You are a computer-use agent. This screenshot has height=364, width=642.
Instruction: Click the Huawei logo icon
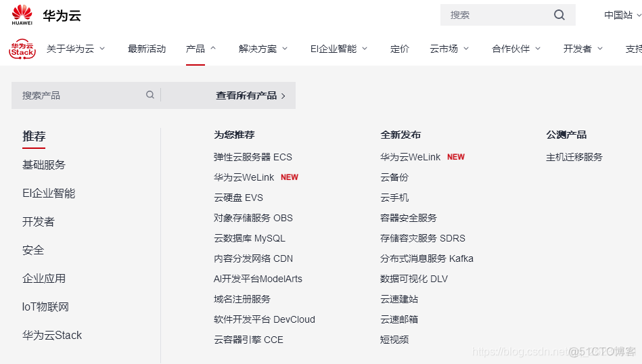(x=22, y=15)
